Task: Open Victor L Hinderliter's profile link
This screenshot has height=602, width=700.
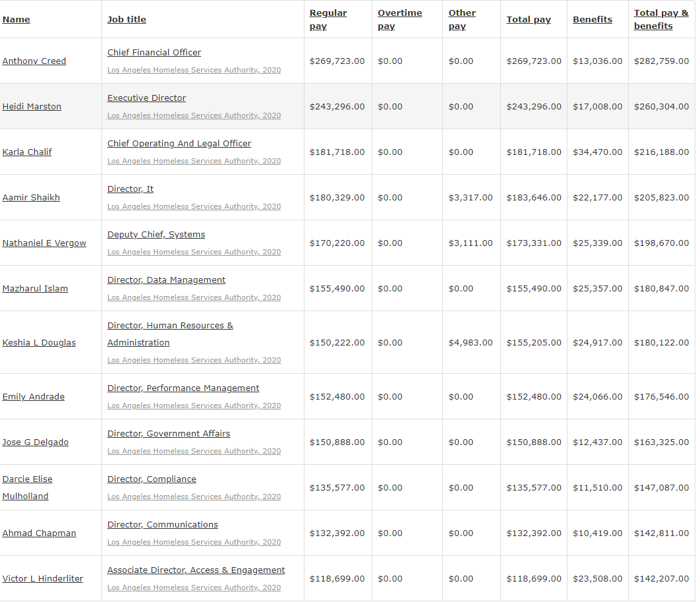Action: 42,579
